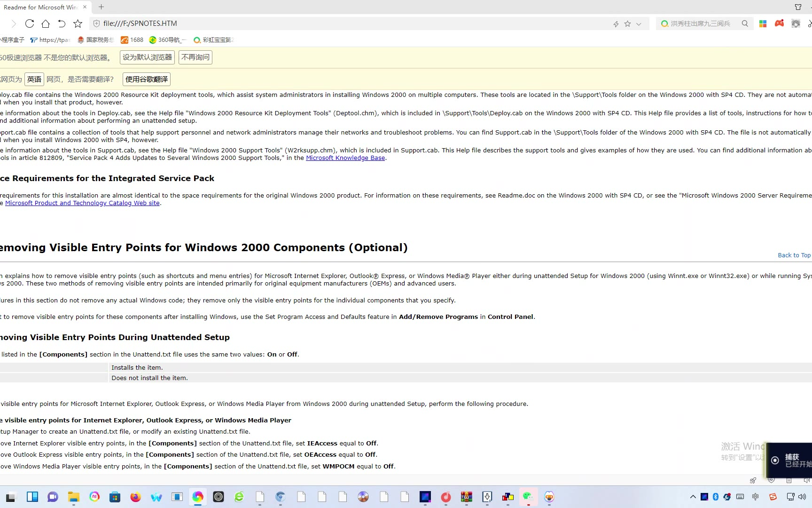The image size is (812, 508).
Task: Click the lightning speed-mode icon in address bar
Action: pyautogui.click(x=616, y=24)
